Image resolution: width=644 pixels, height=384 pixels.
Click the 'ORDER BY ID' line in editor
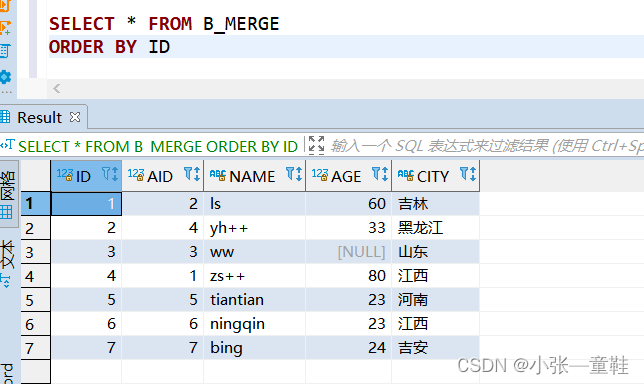pos(109,47)
